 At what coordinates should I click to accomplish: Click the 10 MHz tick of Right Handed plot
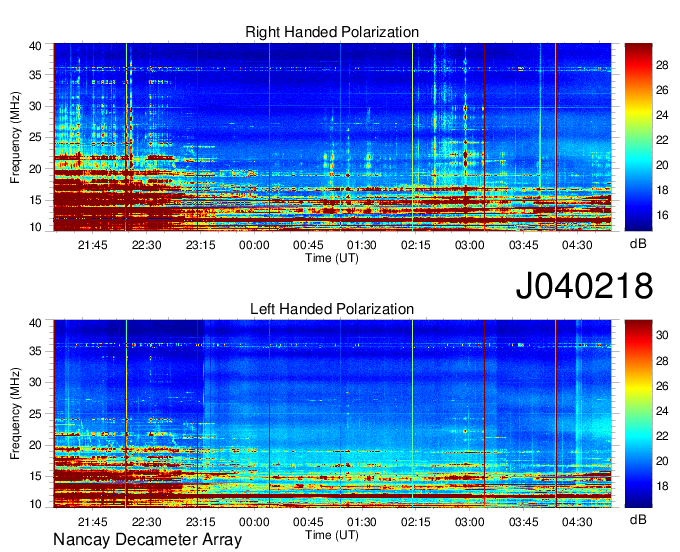(x=35, y=227)
